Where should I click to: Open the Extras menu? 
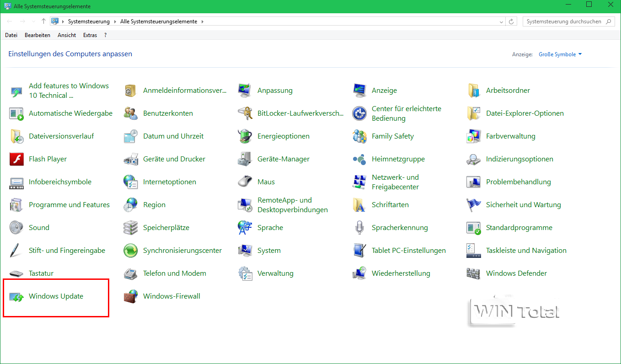(x=90, y=35)
